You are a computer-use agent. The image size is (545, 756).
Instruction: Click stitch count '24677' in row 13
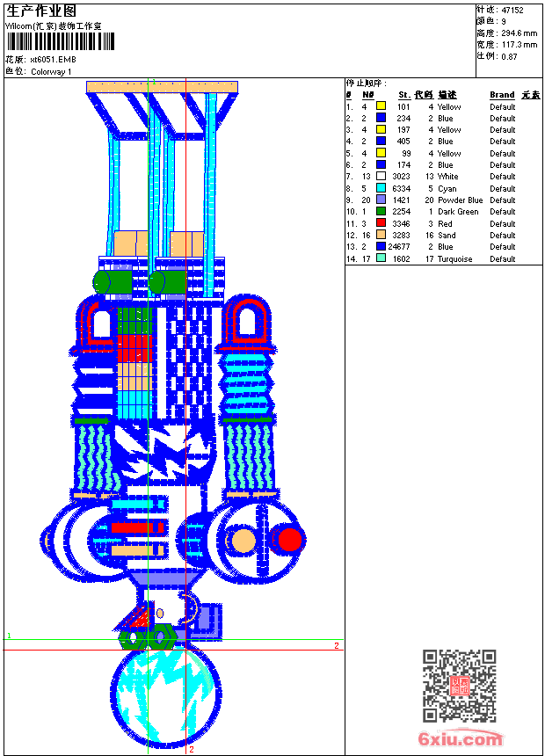[399, 247]
